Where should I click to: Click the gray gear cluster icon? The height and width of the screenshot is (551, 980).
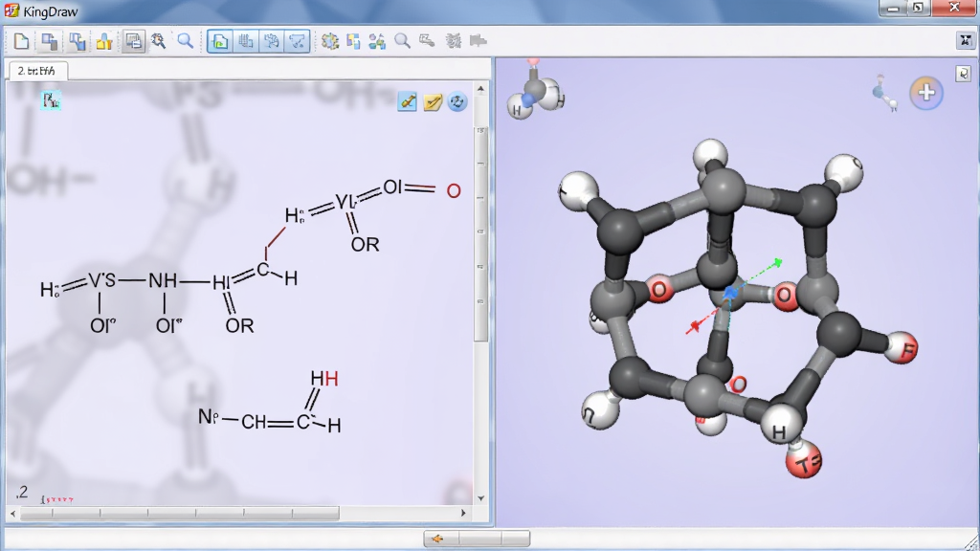pos(453,41)
